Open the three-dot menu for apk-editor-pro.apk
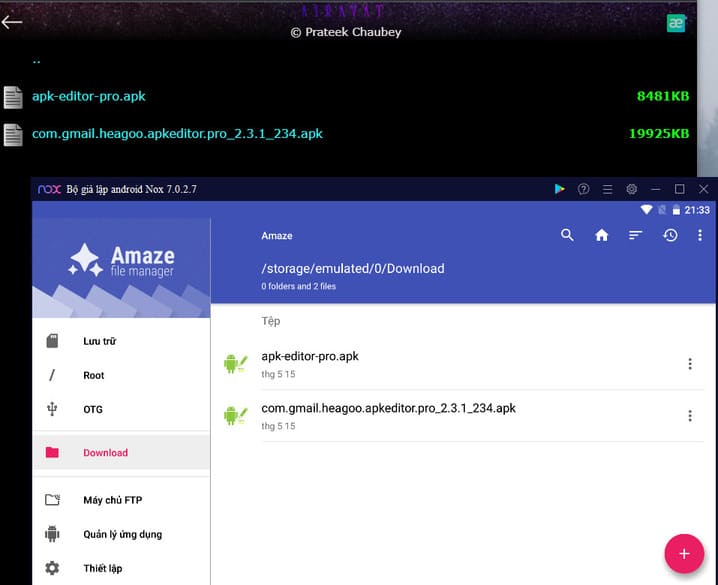Screen dimensions: 718x585 pos(690,364)
